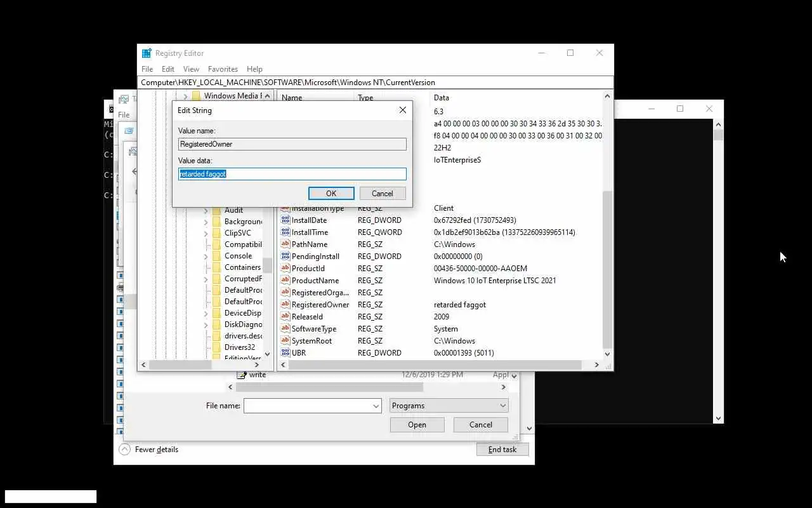Close the Edit String dialog
Image resolution: width=812 pixels, height=508 pixels.
(402, 110)
